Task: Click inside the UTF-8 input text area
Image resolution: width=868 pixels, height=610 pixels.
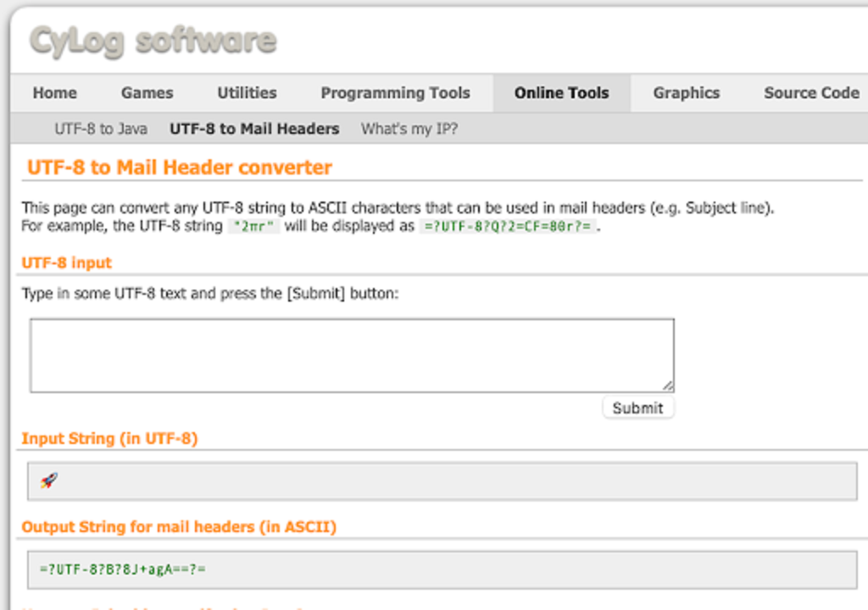Action: click(352, 355)
